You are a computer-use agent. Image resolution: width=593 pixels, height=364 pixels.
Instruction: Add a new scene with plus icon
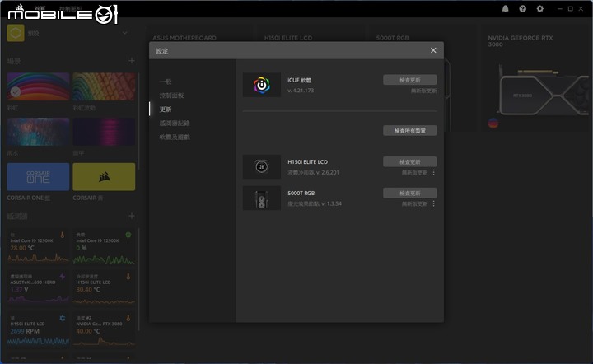pyautogui.click(x=132, y=60)
